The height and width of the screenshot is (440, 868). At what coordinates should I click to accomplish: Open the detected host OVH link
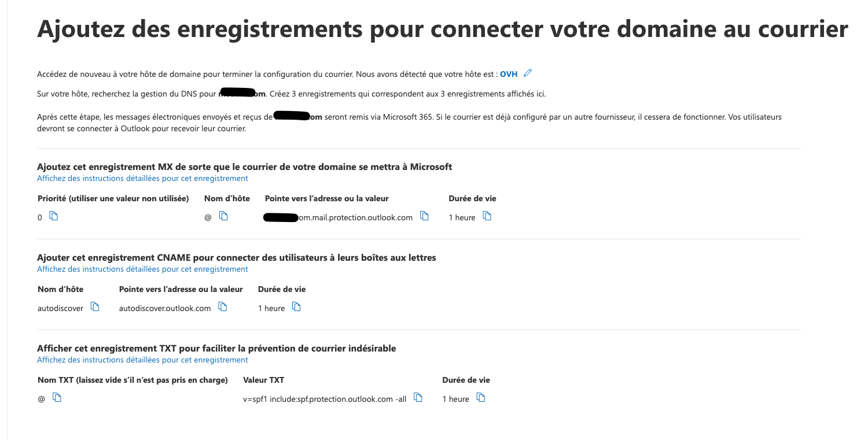coord(509,74)
